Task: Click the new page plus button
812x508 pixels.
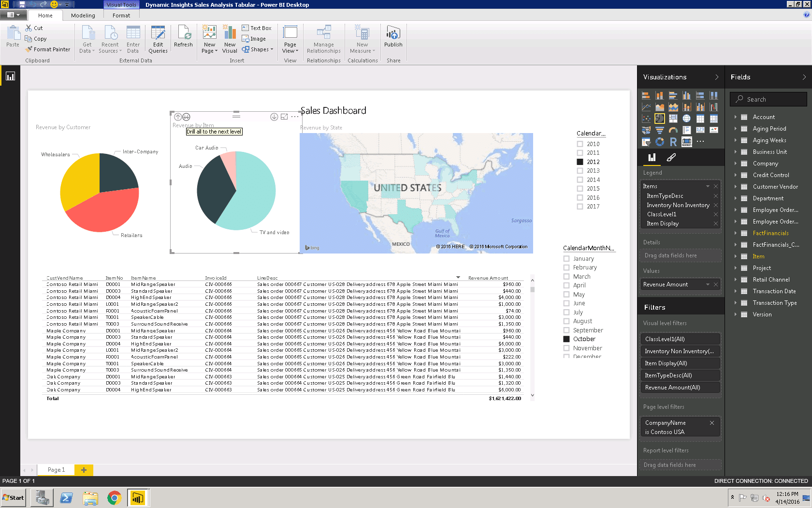Action: [83, 469]
